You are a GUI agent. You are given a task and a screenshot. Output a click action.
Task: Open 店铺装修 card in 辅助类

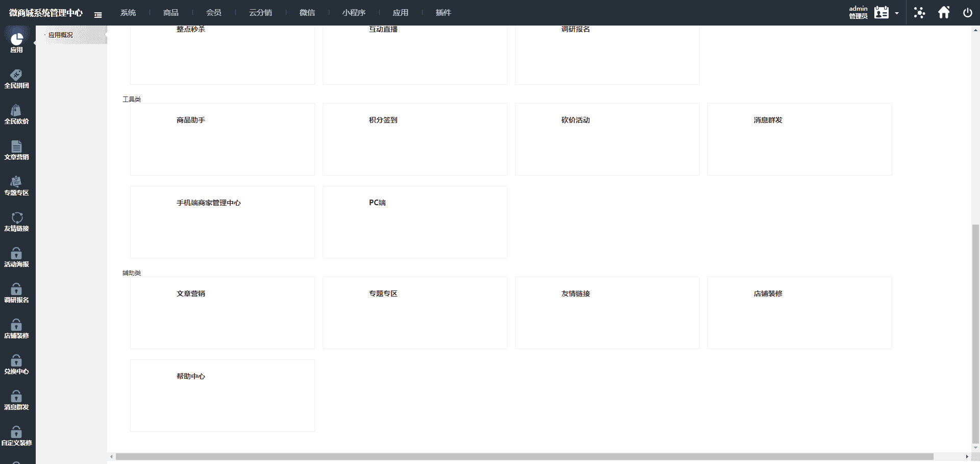tap(800, 313)
